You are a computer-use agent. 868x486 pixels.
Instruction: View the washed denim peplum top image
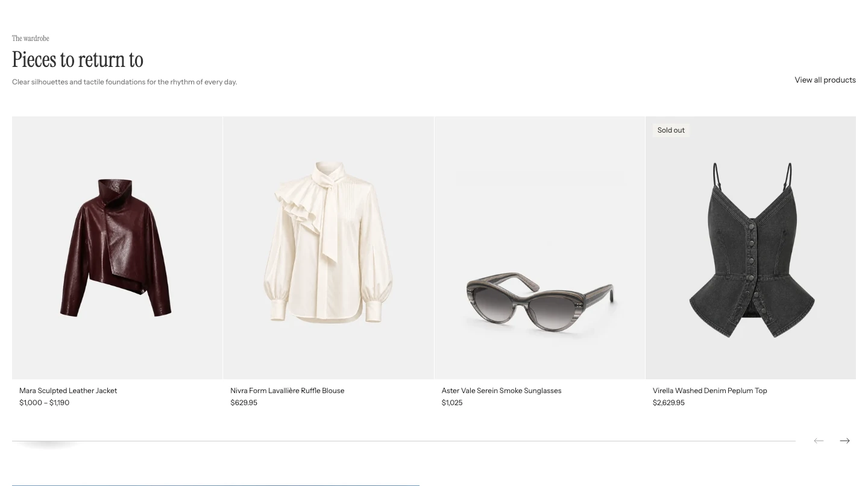click(750, 248)
